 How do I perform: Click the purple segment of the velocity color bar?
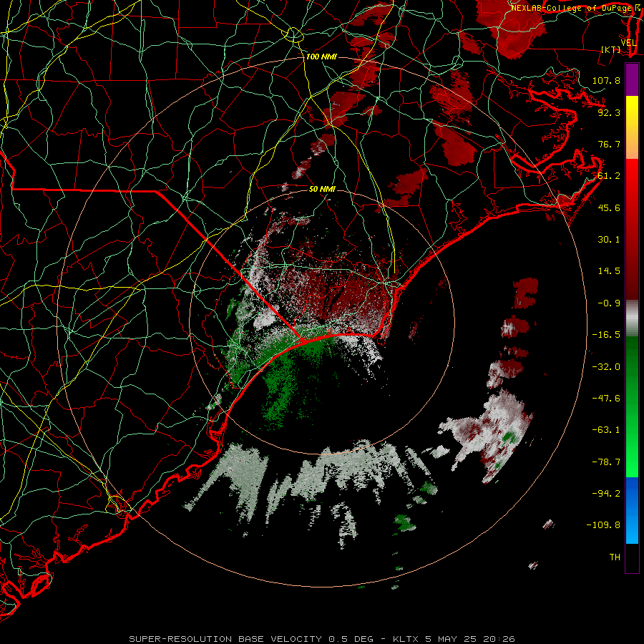click(632, 79)
